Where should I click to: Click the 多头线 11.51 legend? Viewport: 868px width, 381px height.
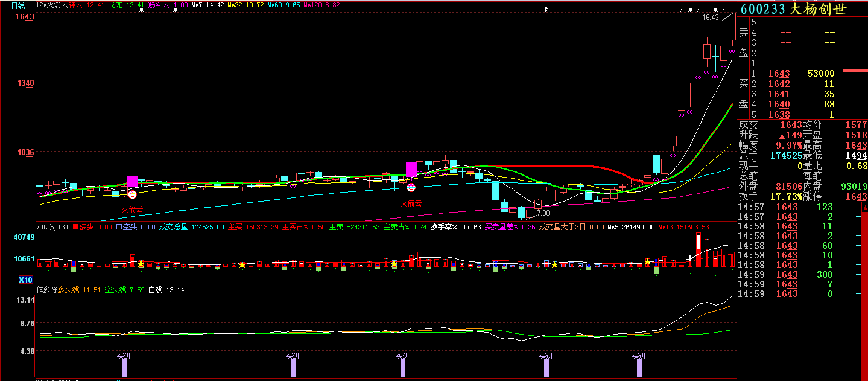click(79, 290)
